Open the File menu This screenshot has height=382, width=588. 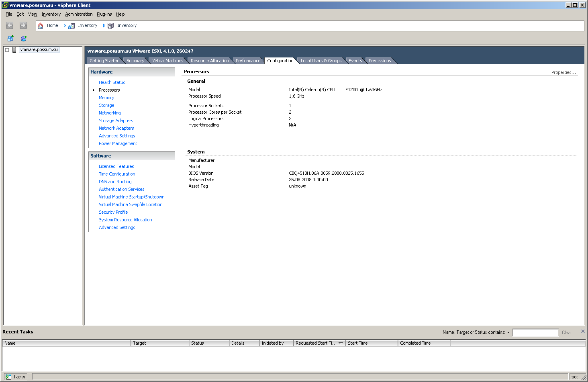(x=9, y=14)
